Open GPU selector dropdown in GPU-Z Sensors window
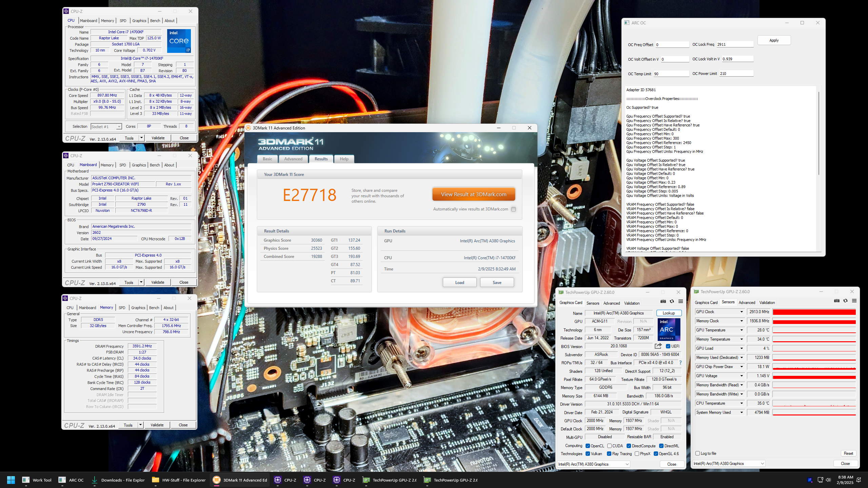Image resolution: width=868 pixels, height=488 pixels. point(728,463)
